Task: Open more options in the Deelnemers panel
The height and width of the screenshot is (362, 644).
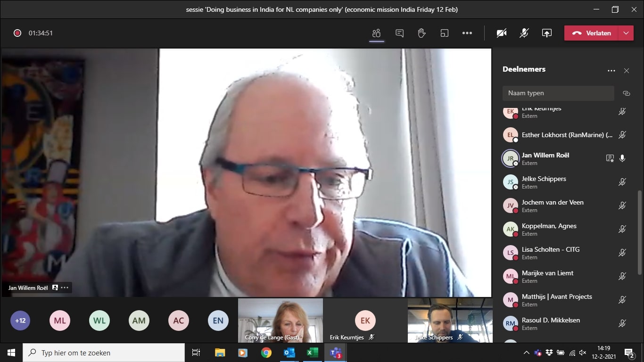Action: (x=611, y=71)
